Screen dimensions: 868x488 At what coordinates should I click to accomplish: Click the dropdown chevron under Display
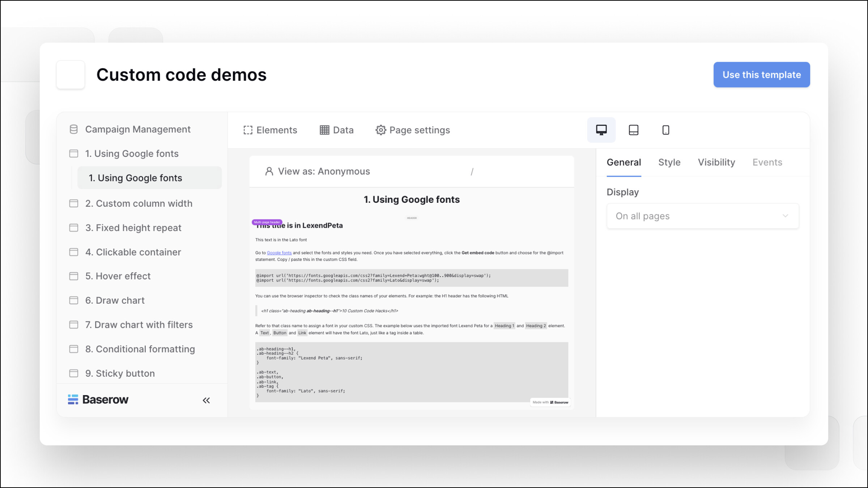pyautogui.click(x=785, y=216)
